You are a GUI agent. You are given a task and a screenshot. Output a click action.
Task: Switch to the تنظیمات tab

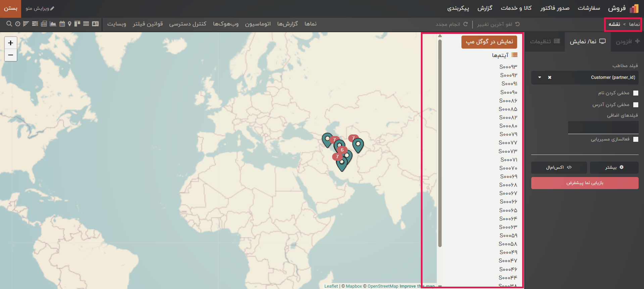(x=545, y=42)
